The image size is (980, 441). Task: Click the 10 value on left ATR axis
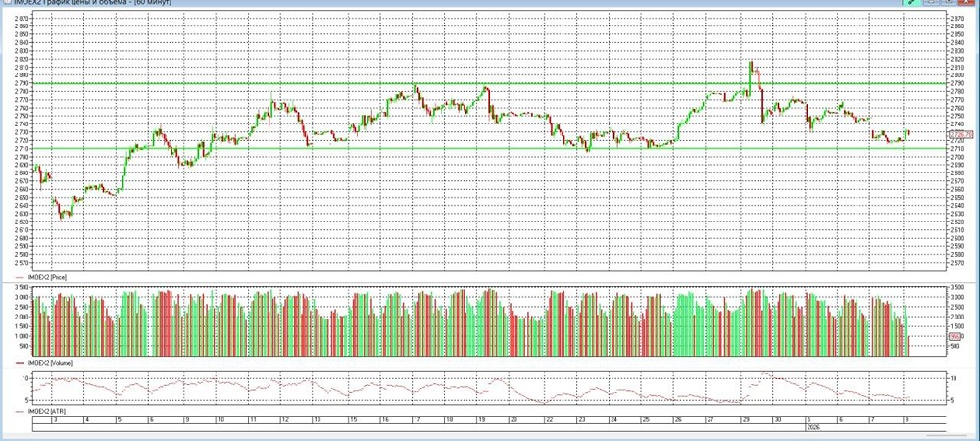click(25, 379)
